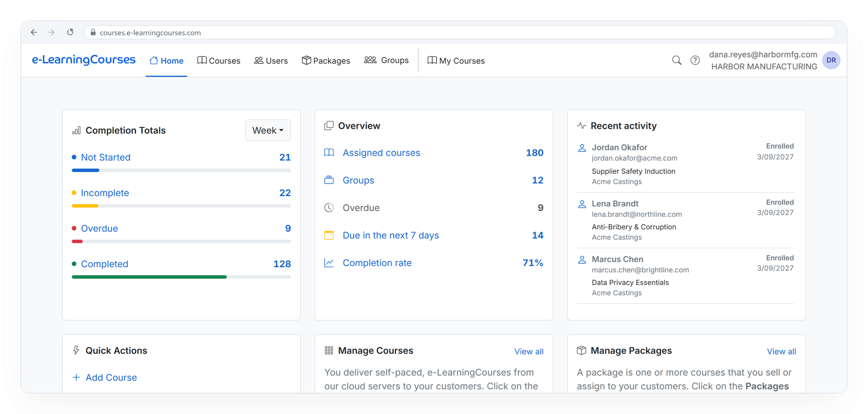Click the browser back arrow

coord(34,33)
